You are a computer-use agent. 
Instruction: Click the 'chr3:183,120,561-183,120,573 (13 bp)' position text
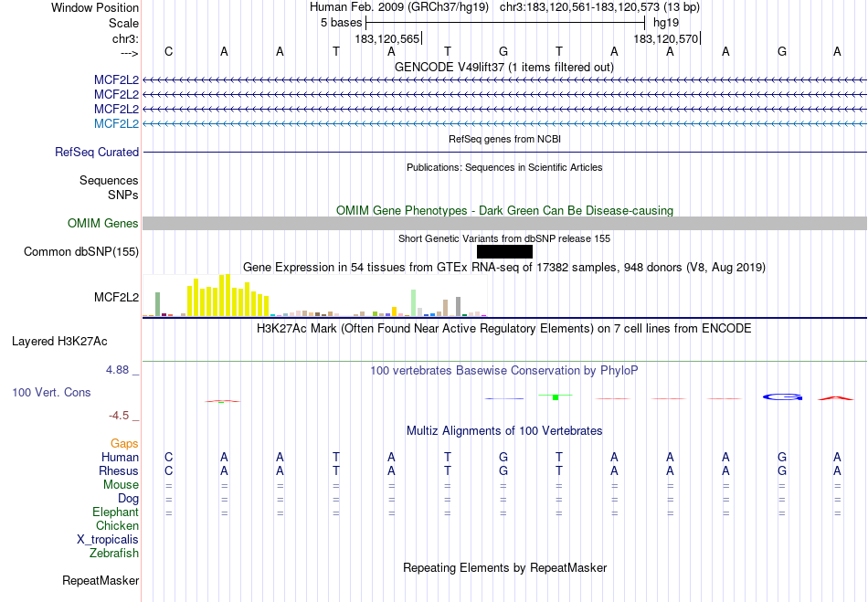(599, 7)
